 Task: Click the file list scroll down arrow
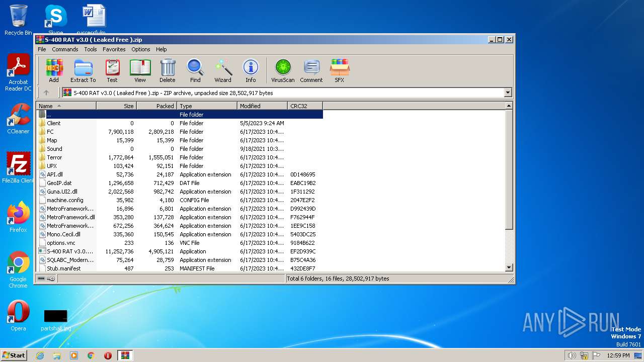coord(509,268)
